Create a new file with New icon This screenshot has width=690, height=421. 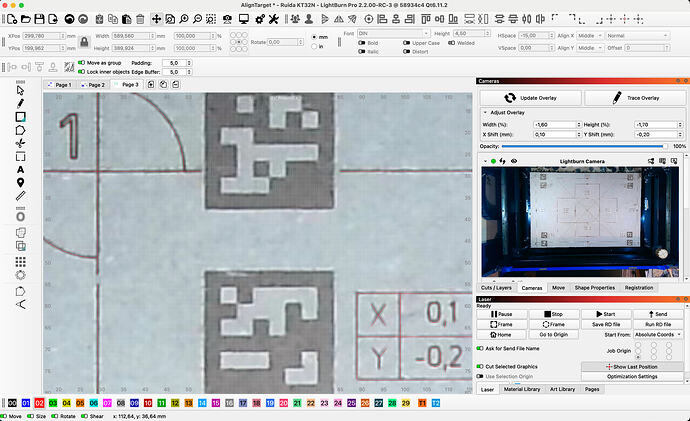(x=12, y=19)
